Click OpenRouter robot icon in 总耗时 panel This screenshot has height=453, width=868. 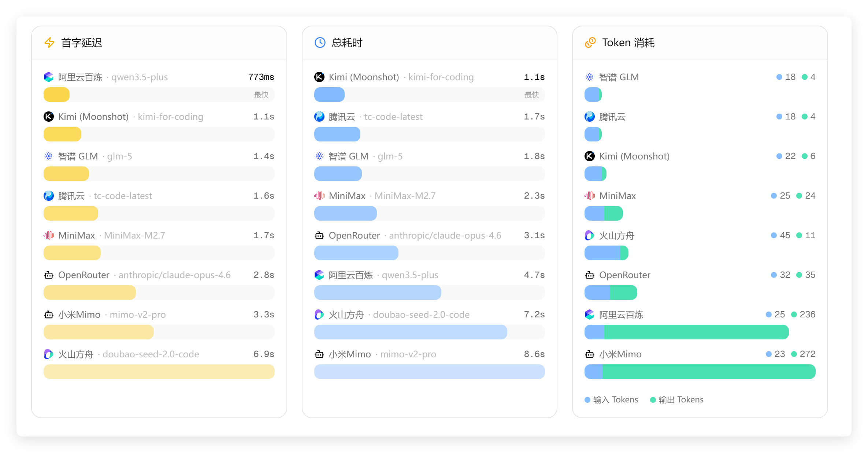[x=319, y=235]
